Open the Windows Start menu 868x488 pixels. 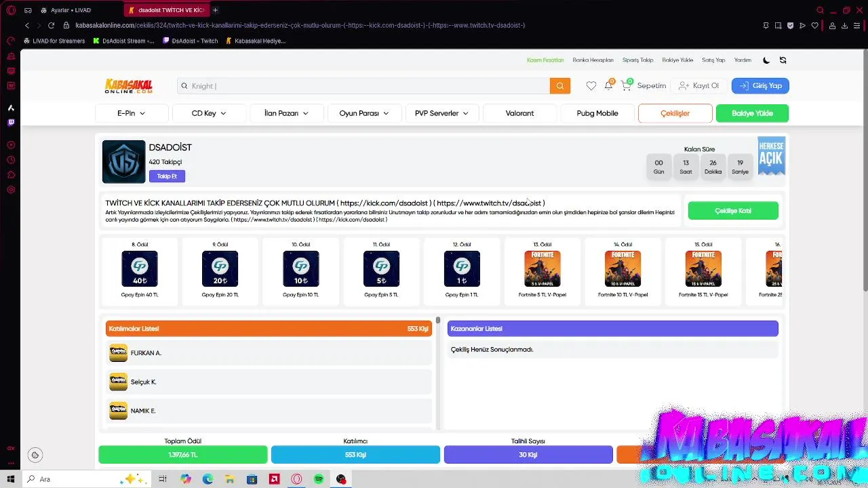10,479
